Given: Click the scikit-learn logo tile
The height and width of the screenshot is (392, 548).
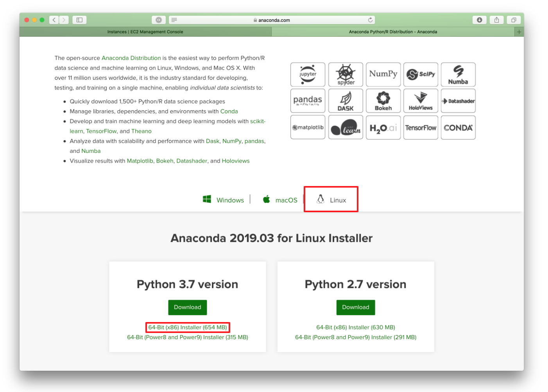Looking at the screenshot, I should [x=346, y=127].
